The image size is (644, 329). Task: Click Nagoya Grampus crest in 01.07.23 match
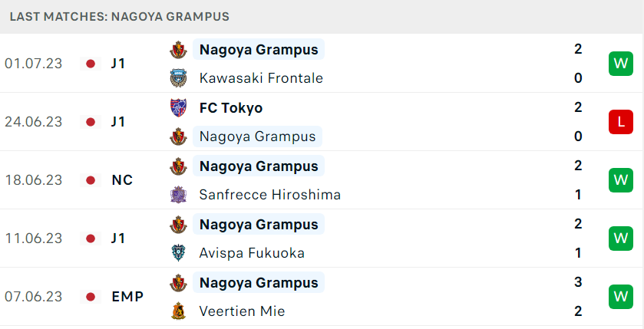(178, 50)
